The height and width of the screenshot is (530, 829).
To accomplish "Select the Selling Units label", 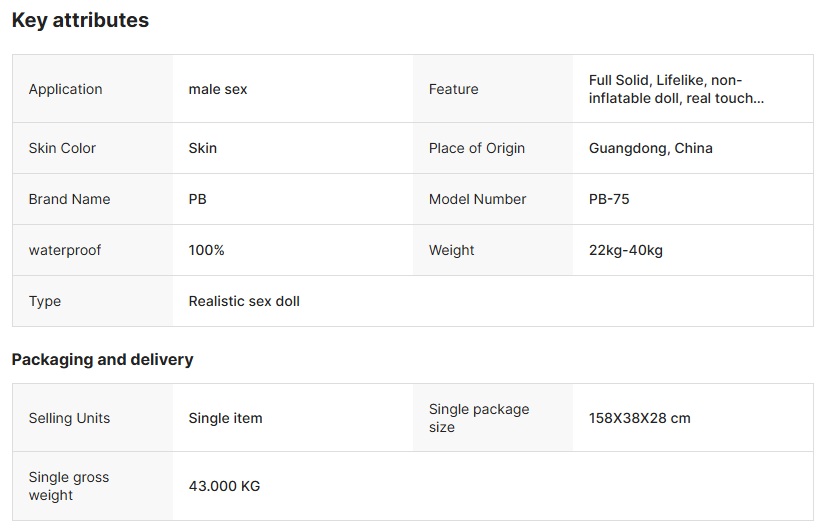I will 69,418.
